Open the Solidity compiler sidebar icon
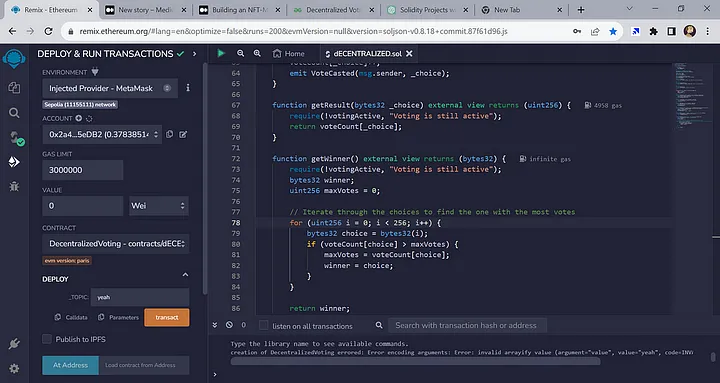 pos(15,138)
